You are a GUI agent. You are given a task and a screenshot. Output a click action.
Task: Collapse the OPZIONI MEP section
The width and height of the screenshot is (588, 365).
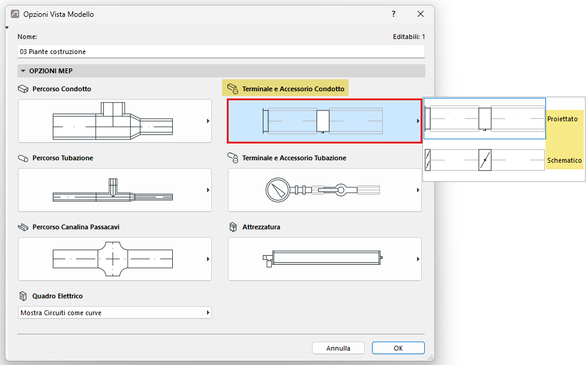(23, 71)
